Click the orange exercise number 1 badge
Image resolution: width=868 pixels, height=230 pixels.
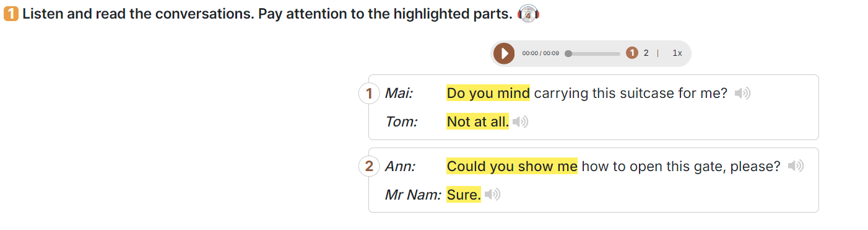tap(11, 14)
